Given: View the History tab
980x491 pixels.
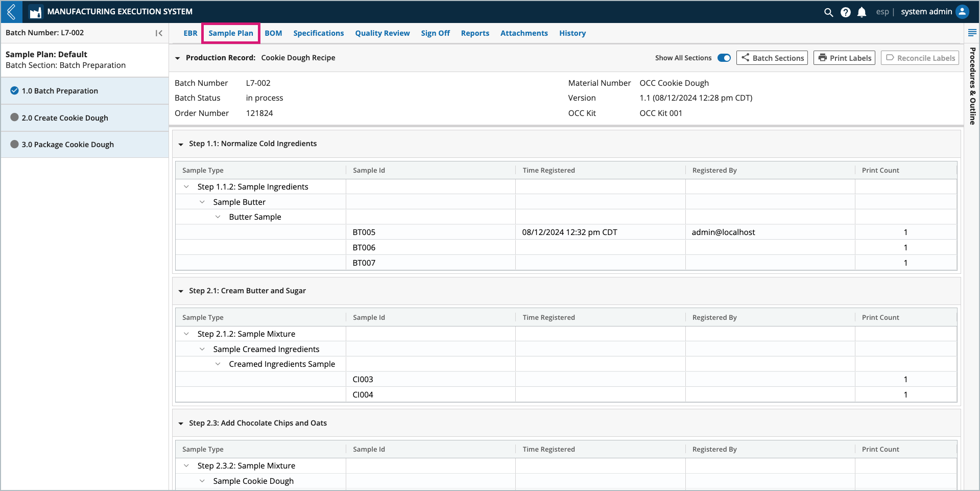Looking at the screenshot, I should click(572, 33).
